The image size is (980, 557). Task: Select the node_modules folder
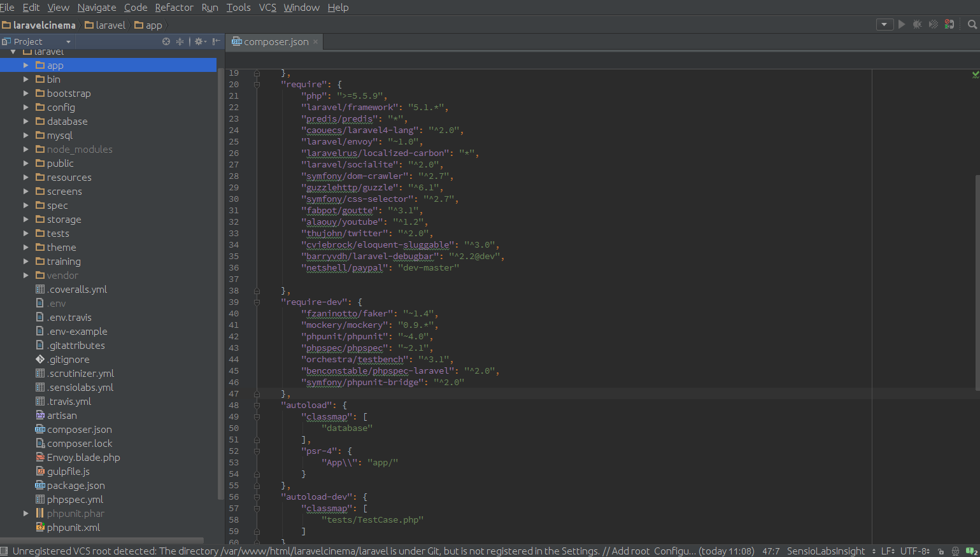[74, 150]
